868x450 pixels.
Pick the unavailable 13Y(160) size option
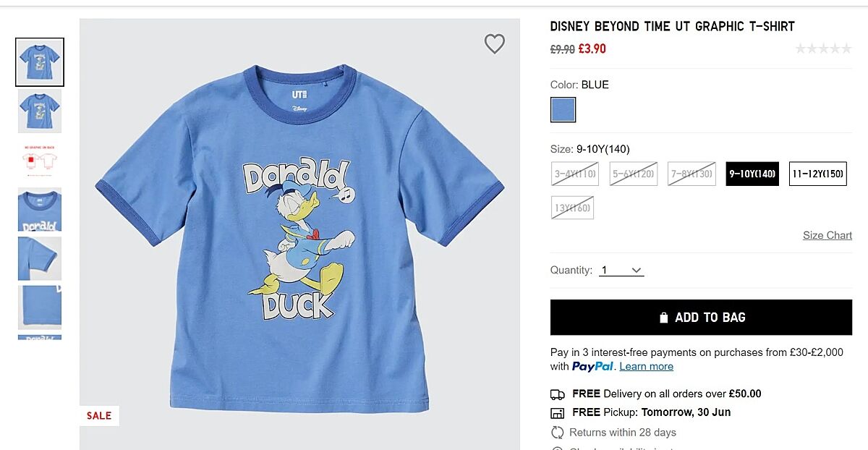tap(572, 208)
